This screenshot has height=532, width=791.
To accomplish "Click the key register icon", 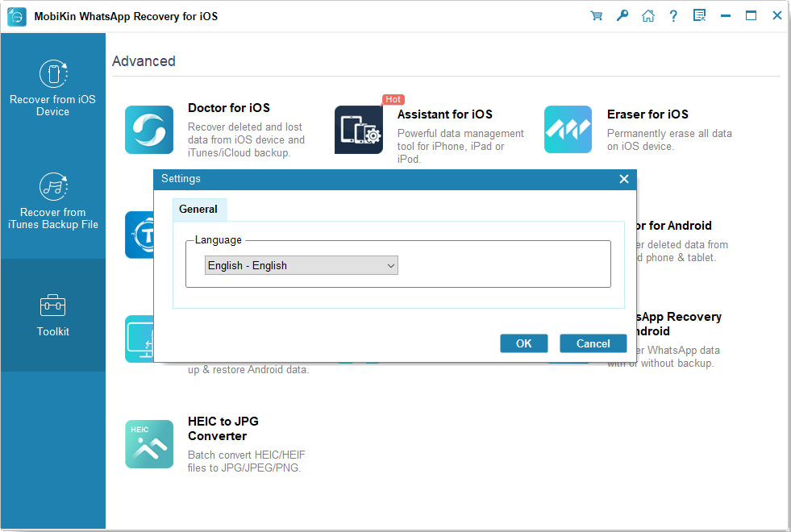I will [x=622, y=15].
